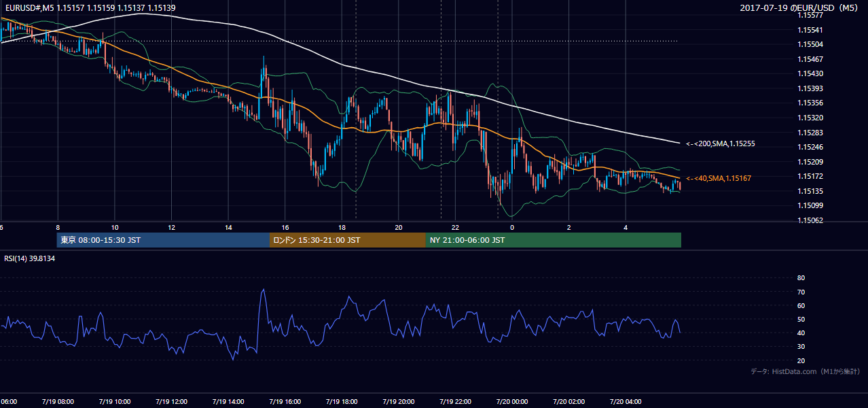Select the 東京 08:00-15:30 JST session bar
The height and width of the screenshot is (408, 868).
click(x=163, y=240)
